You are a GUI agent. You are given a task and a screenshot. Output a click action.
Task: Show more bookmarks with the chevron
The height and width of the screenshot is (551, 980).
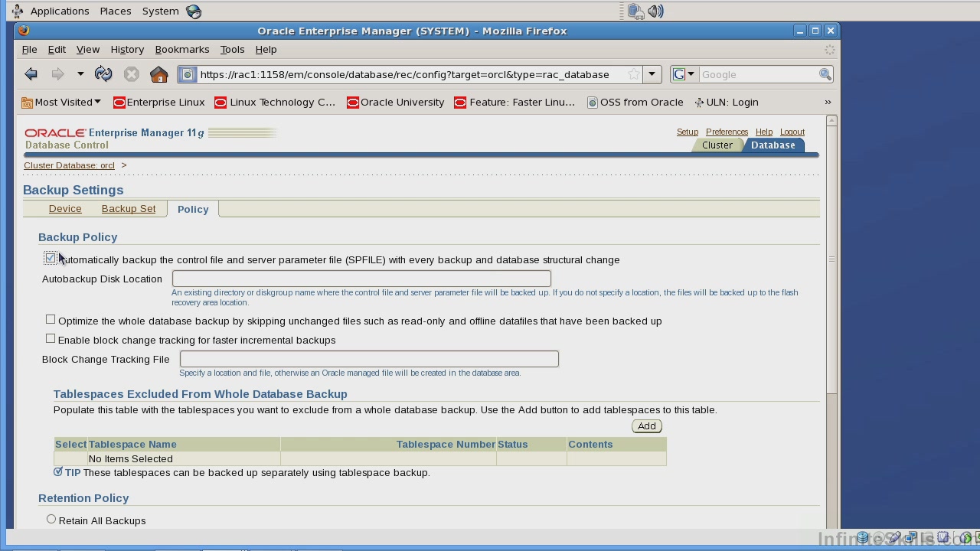point(828,102)
